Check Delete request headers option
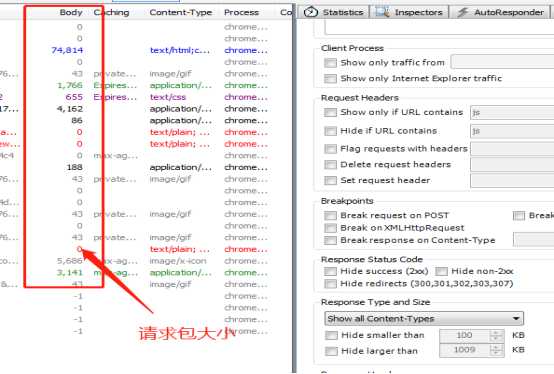This screenshot has width=554, height=374. point(330,165)
